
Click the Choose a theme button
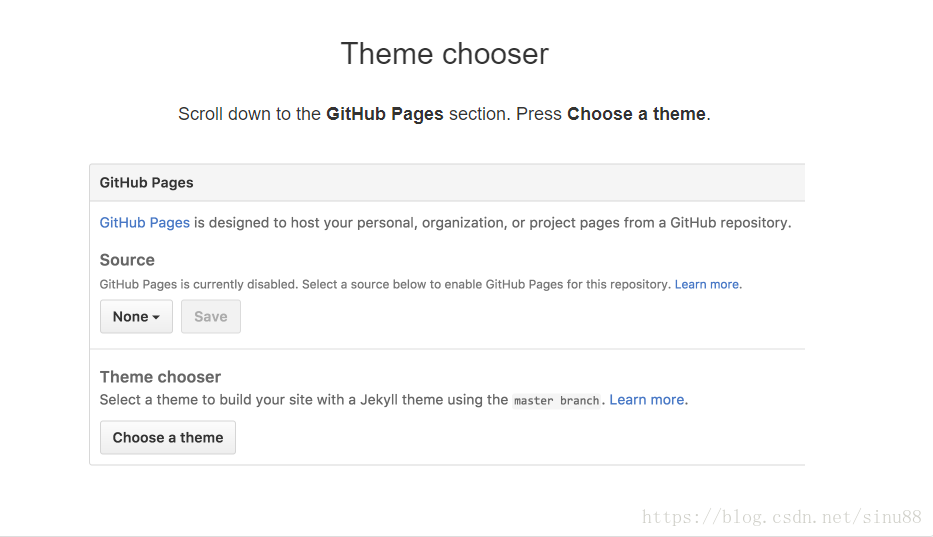168,438
